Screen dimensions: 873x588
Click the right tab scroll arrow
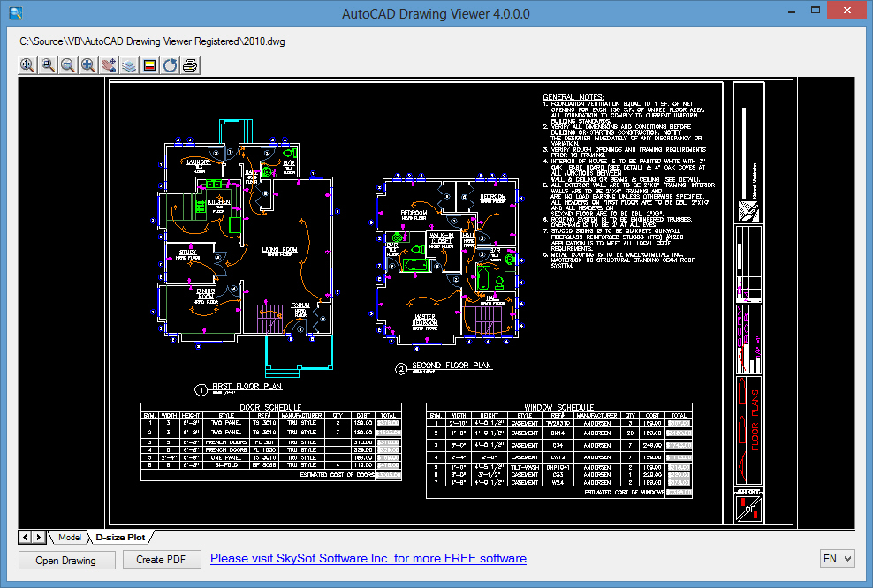point(38,538)
